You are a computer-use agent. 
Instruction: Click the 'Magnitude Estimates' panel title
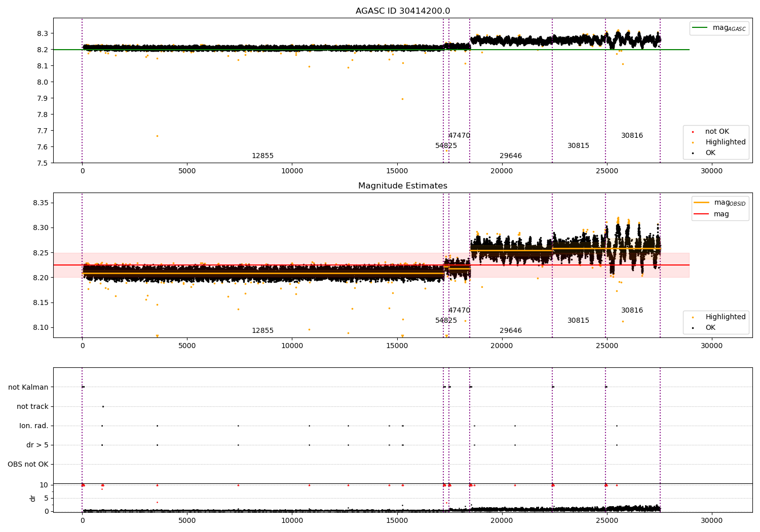pyautogui.click(x=403, y=186)
